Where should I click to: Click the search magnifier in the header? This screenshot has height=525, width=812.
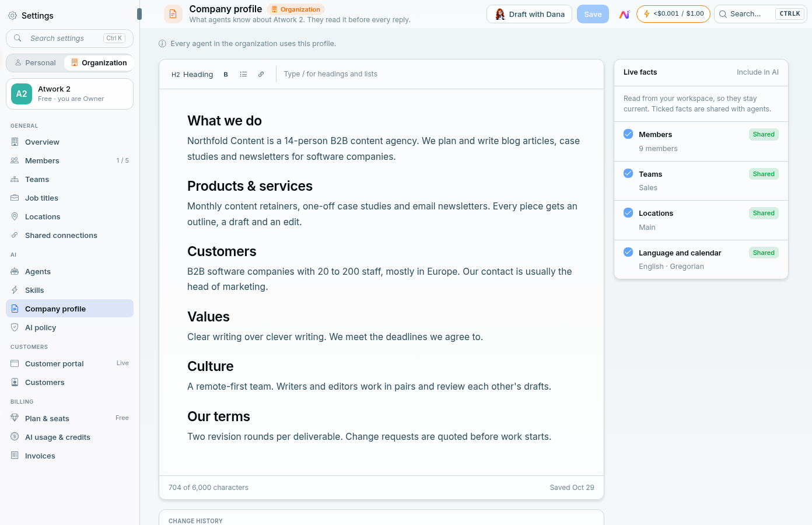tap(723, 14)
